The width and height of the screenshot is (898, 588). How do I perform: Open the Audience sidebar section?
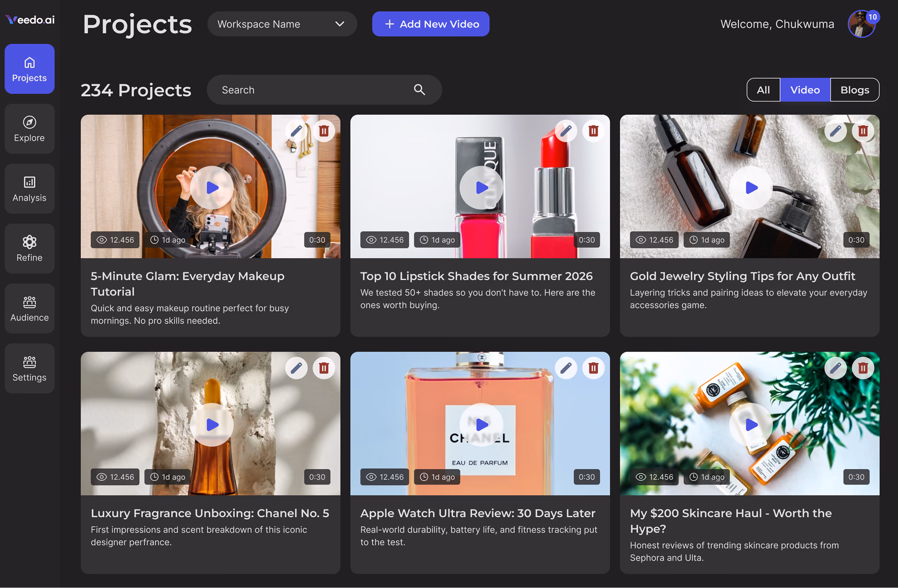(30, 309)
